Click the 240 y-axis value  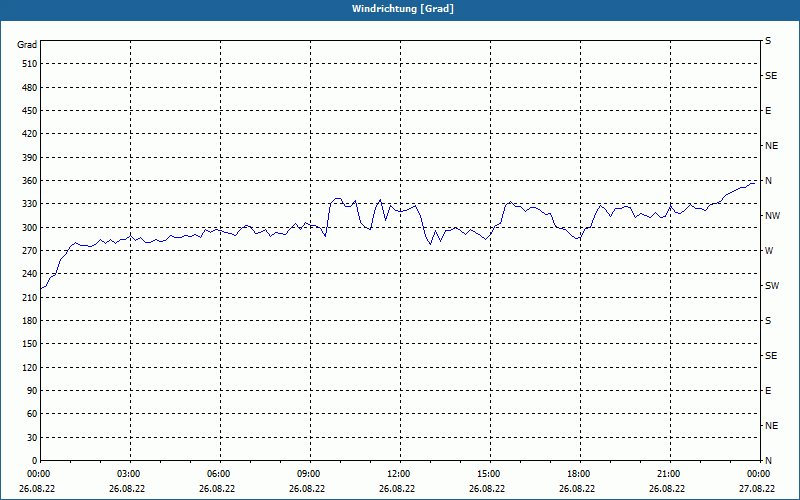pyautogui.click(x=30, y=274)
